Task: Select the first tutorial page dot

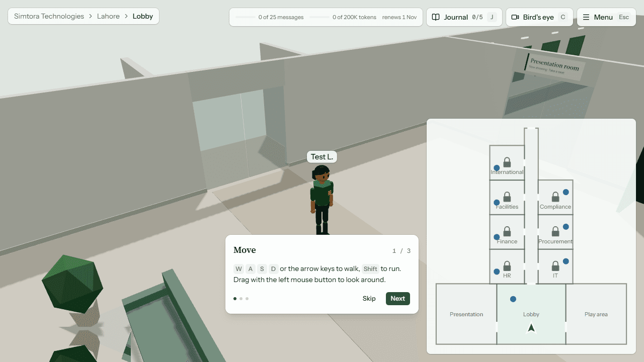Action: point(235,299)
